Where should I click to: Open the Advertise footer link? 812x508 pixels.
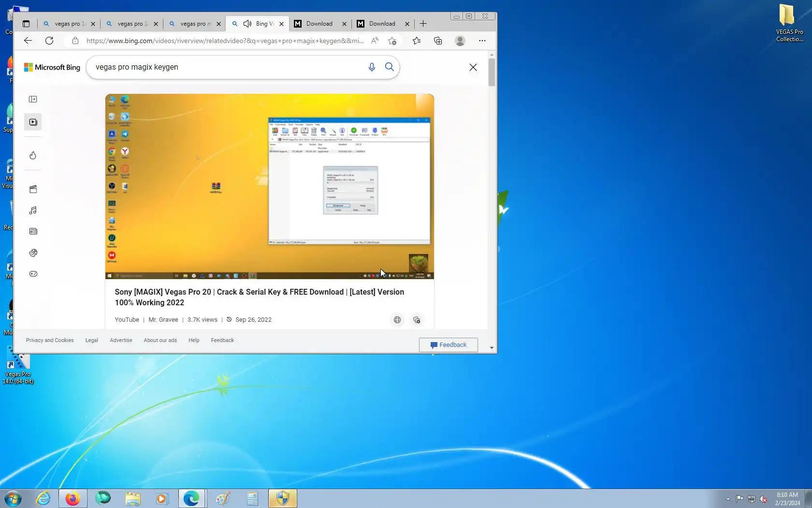pyautogui.click(x=121, y=340)
